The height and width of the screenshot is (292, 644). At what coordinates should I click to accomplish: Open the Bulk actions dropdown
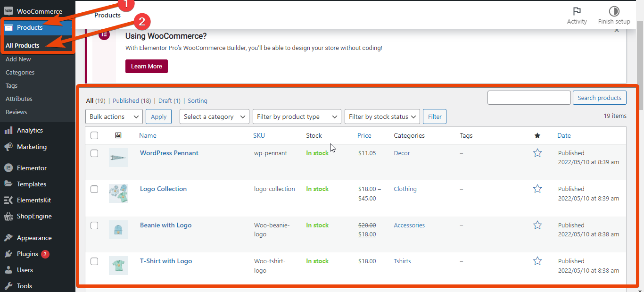click(x=114, y=117)
